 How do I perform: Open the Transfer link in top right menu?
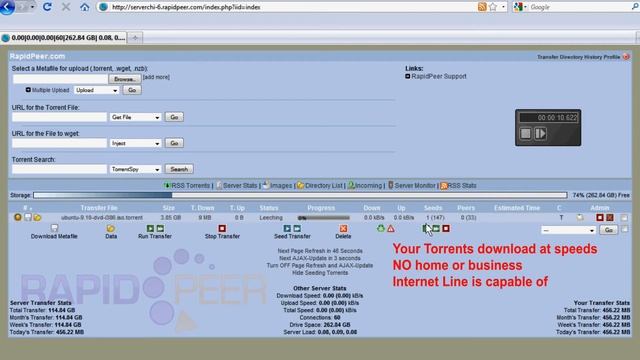coord(548,57)
